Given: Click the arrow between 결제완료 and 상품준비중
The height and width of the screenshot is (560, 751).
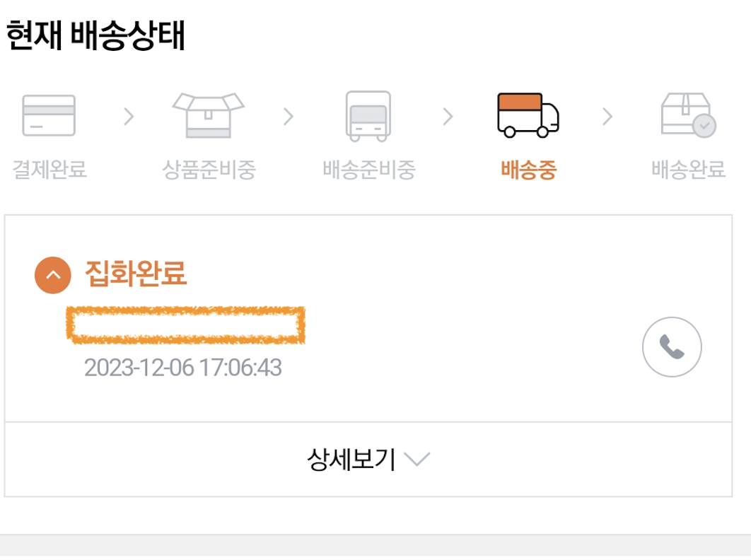Looking at the screenshot, I should [x=127, y=117].
